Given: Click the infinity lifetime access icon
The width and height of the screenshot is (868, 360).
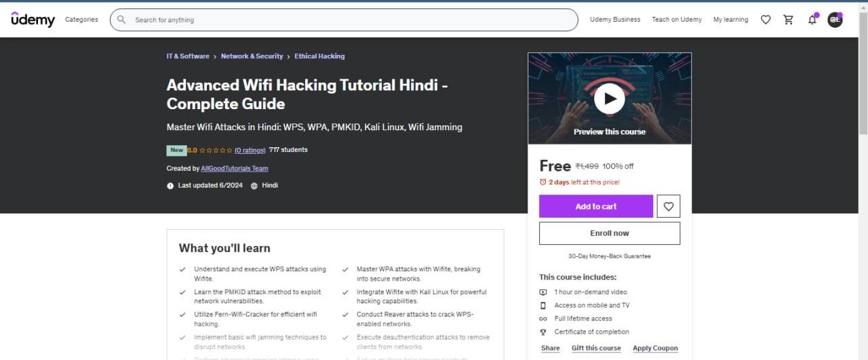Looking at the screenshot, I should pyautogui.click(x=543, y=319).
